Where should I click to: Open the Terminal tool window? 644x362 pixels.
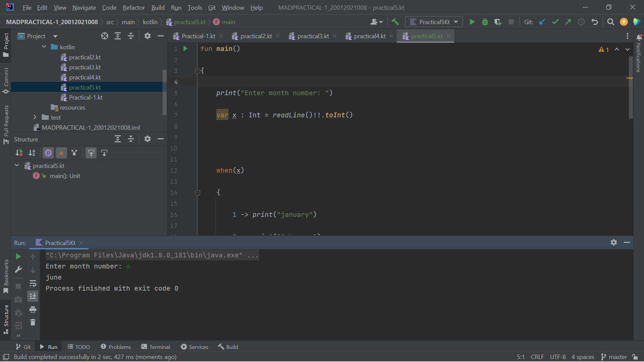click(156, 347)
